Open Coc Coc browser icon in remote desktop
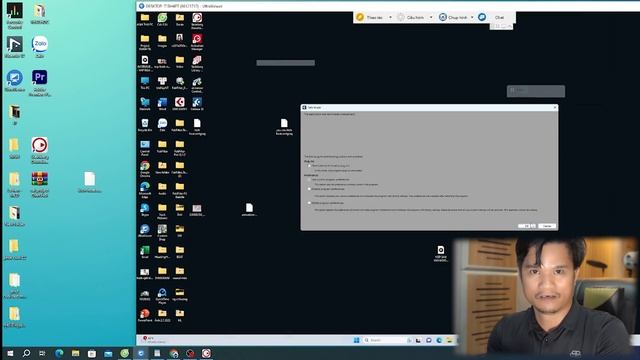640x360 pixels. (x=162, y=18)
